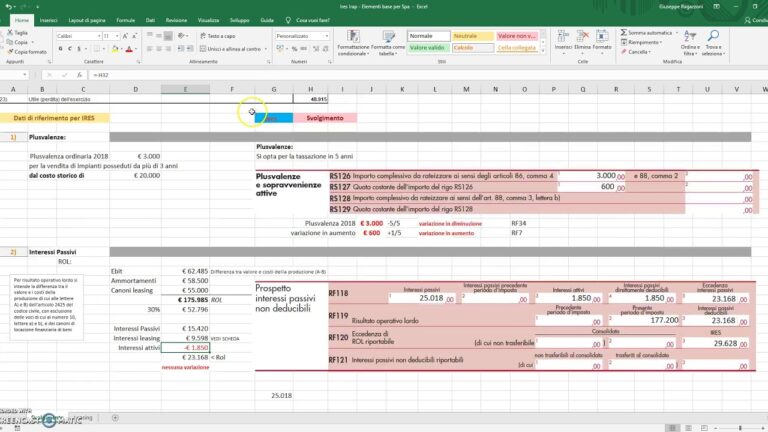Apply the thousands separator style icon
The width and height of the screenshot is (768, 432).
304,49
